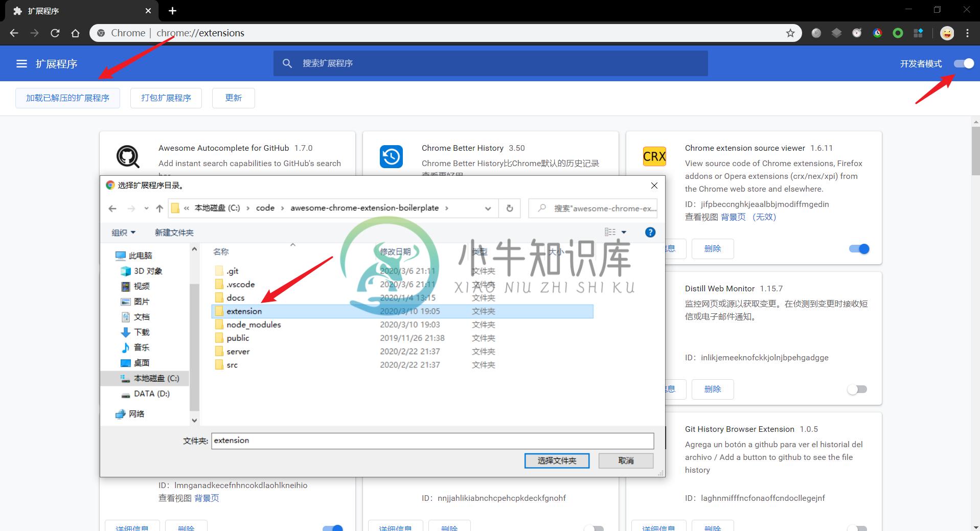This screenshot has height=531, width=980.
Task: Toggle 开发者模式 developer mode switch
Action: tap(964, 63)
